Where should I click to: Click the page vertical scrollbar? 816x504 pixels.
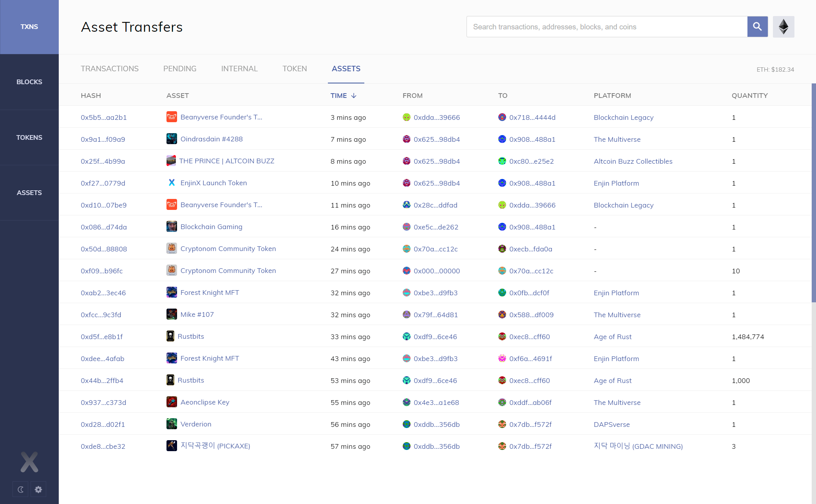[x=814, y=193]
